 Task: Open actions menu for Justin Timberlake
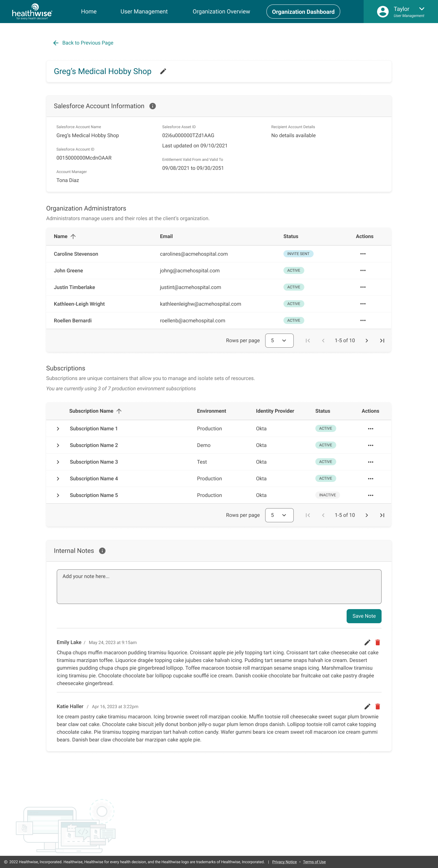(x=363, y=287)
